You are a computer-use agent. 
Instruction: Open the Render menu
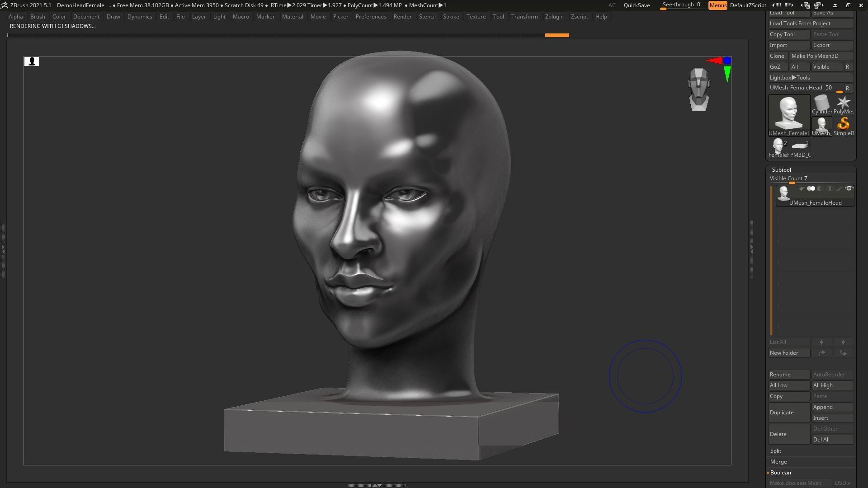pos(402,17)
